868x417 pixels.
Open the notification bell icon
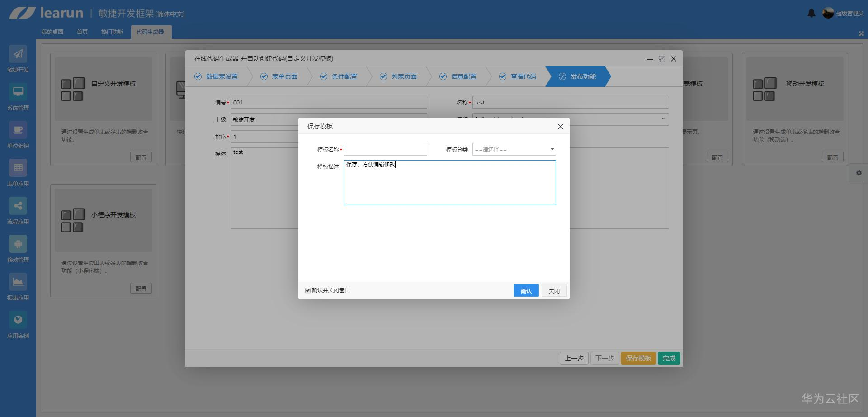point(811,13)
